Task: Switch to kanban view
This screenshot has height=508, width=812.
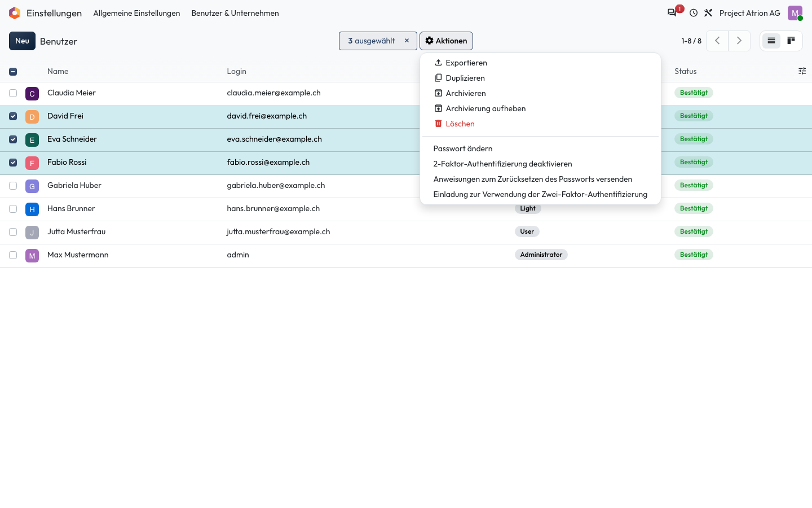Action: coord(791,41)
